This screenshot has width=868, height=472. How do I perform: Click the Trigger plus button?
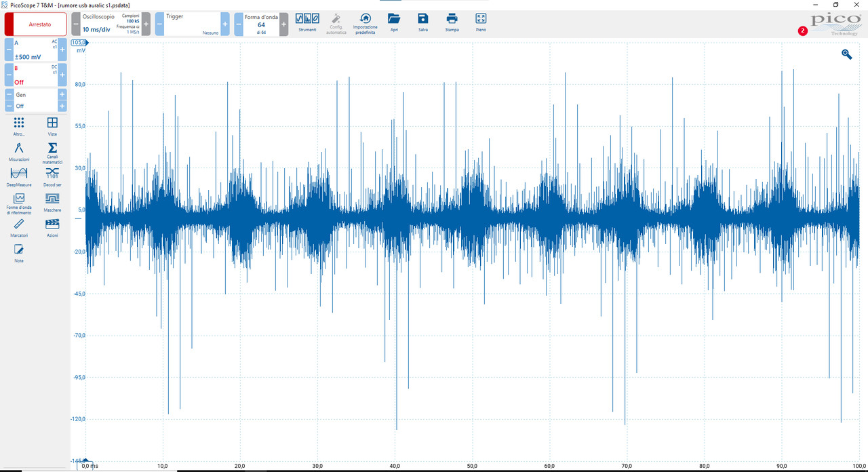[225, 24]
